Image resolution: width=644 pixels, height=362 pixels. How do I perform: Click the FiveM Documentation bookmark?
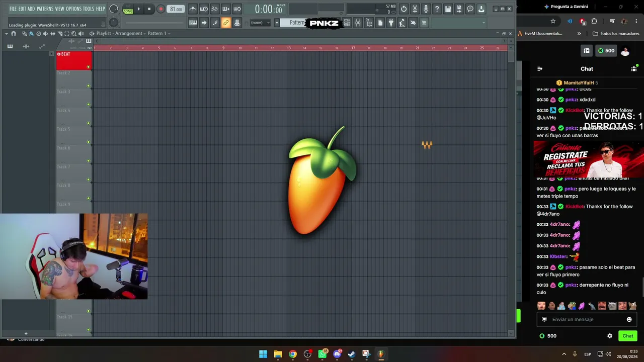[x=540, y=34]
